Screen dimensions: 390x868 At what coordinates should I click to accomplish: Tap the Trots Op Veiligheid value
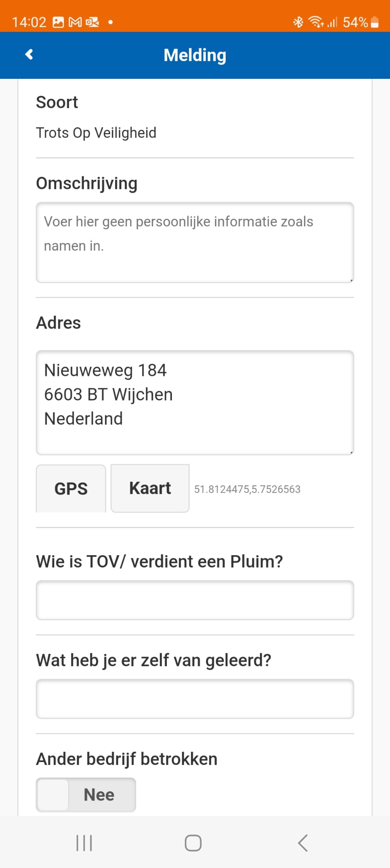tap(96, 133)
